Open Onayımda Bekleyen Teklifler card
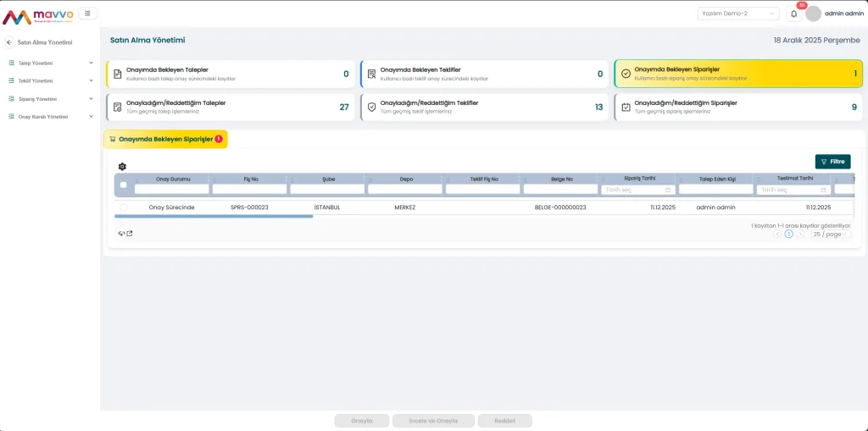868x431 pixels. click(x=484, y=75)
